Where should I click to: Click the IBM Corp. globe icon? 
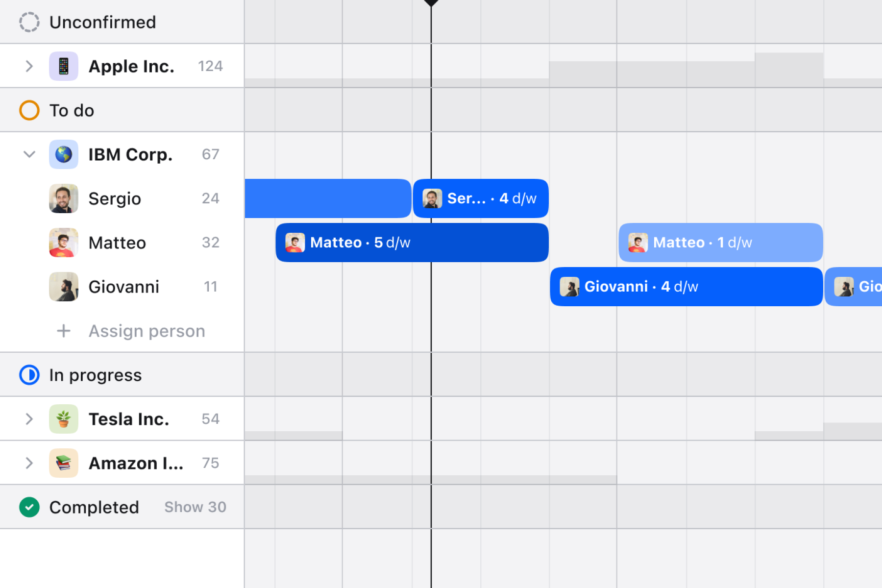(x=64, y=154)
